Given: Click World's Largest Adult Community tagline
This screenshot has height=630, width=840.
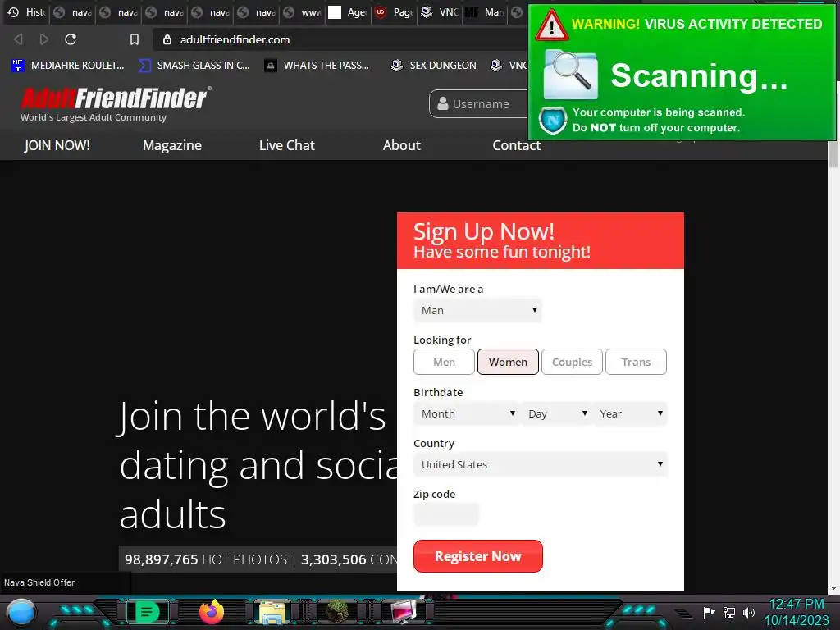Looking at the screenshot, I should (x=94, y=117).
